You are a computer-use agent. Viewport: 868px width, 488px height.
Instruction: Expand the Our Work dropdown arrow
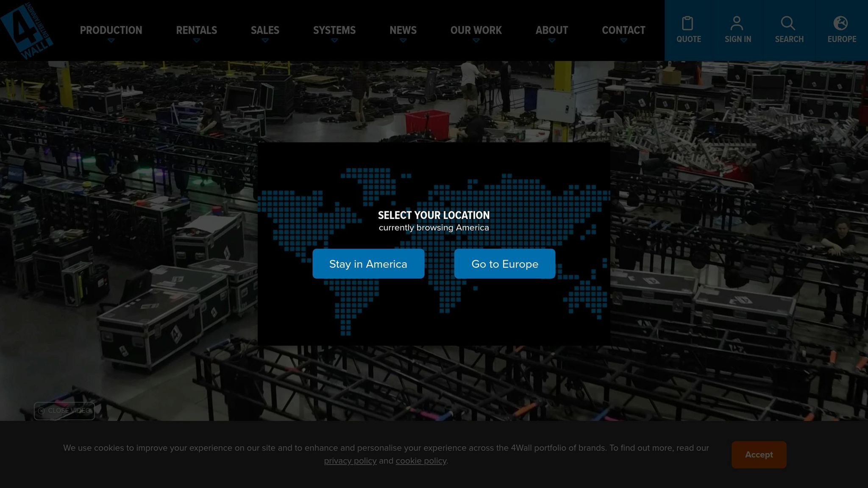pos(476,41)
